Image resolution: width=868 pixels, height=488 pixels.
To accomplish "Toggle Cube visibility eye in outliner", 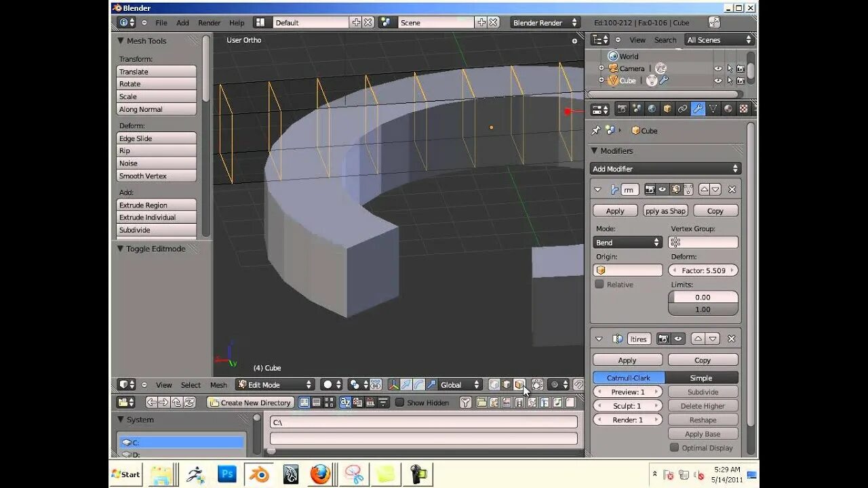I will 717,81.
